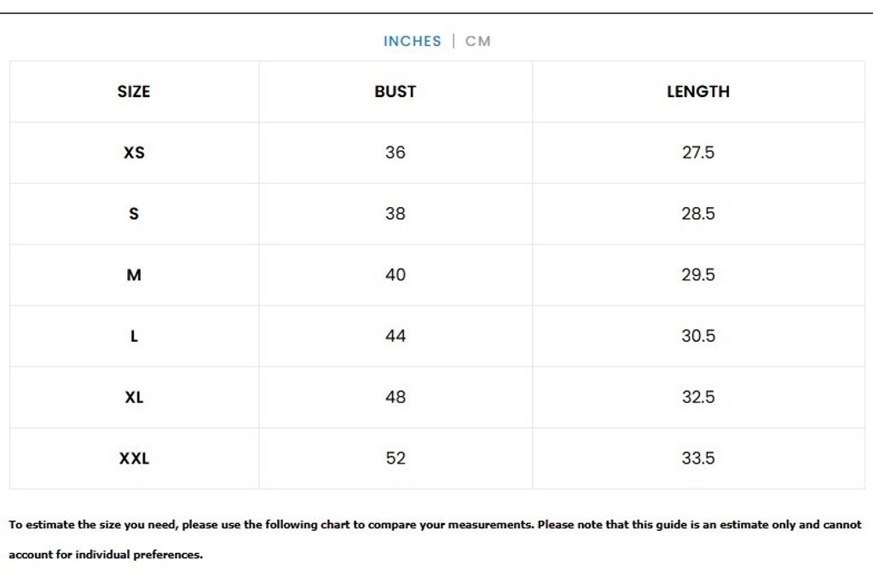Select the XS size row label
This screenshot has width=873, height=588.
(134, 153)
